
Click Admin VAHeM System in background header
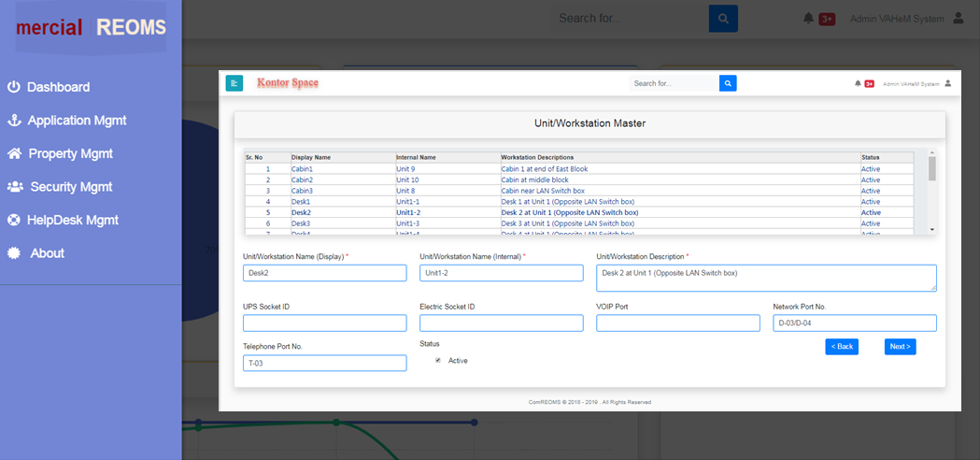pyautogui.click(x=897, y=19)
